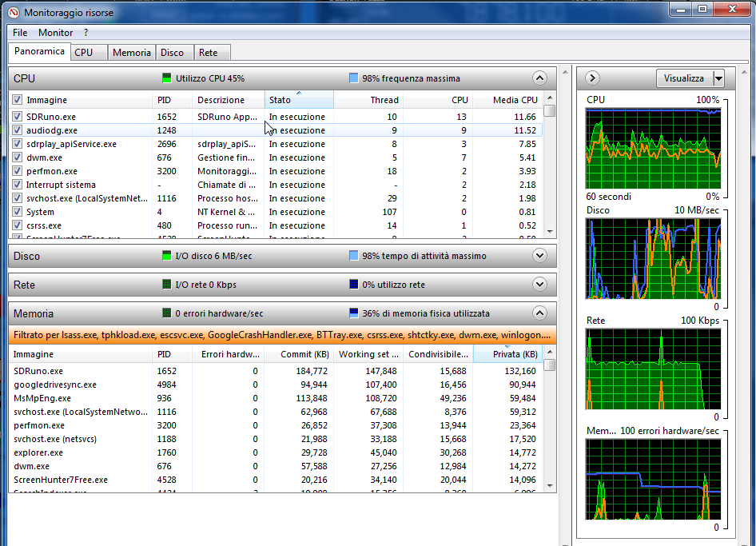
Task: Collapse the graphs pane with arrow button
Action: click(592, 78)
